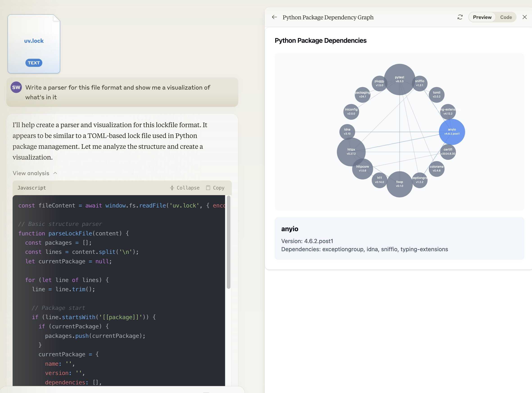The height and width of the screenshot is (393, 532).
Task: Select the pytest node in graph
Action: pyautogui.click(x=399, y=79)
